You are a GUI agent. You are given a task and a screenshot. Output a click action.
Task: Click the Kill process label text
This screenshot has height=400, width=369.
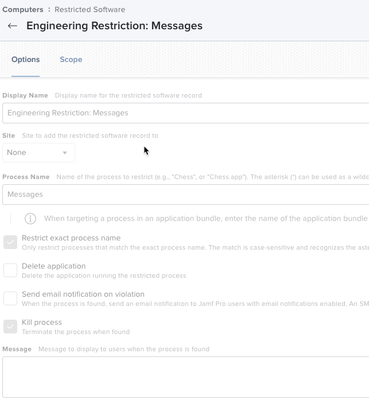42,322
